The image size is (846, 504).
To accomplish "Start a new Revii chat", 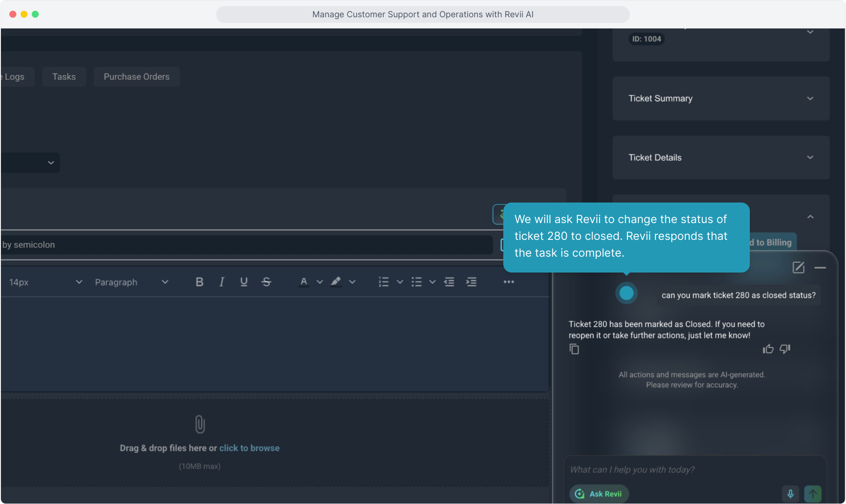I will (x=798, y=267).
